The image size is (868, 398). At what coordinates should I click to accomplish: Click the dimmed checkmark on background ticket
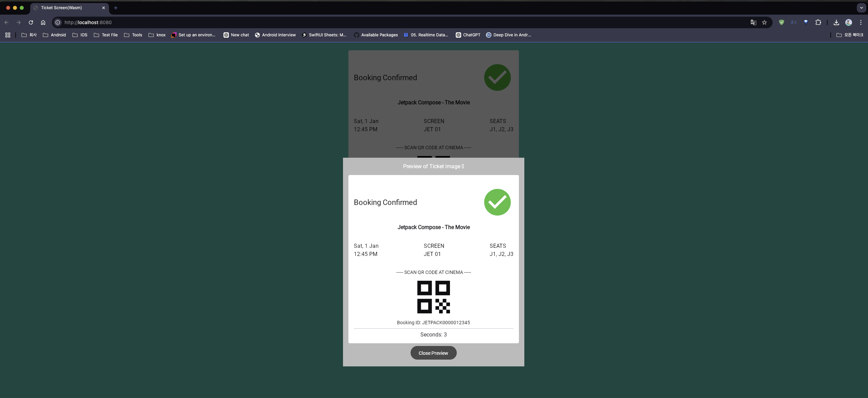[497, 77]
